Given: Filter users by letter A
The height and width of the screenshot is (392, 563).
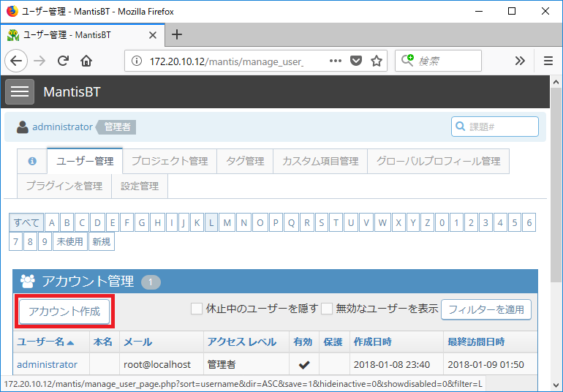Looking at the screenshot, I should [x=52, y=222].
